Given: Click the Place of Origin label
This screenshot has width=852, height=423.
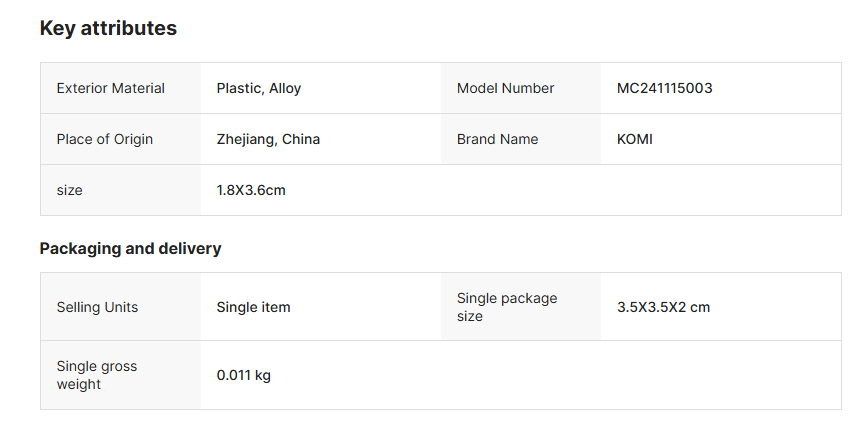Looking at the screenshot, I should click(x=105, y=139).
